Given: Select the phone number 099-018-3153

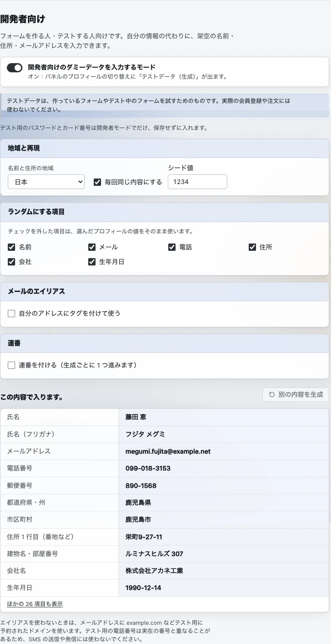Looking at the screenshot, I should coord(148,468).
